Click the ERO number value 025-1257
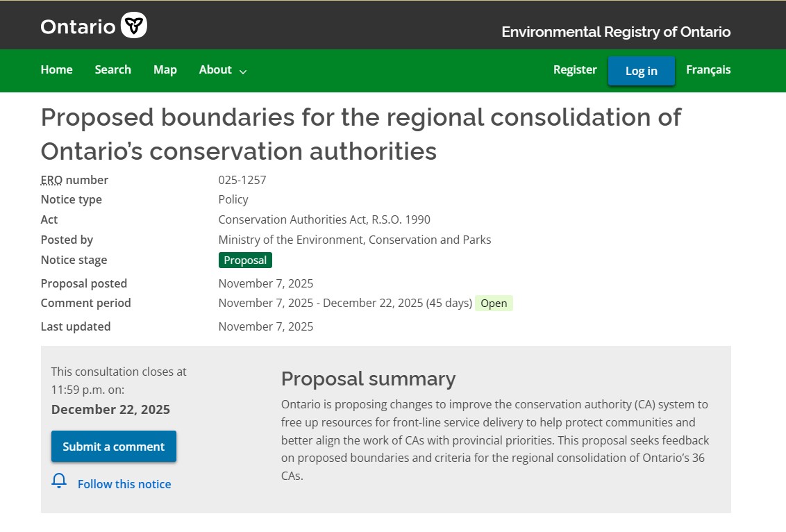This screenshot has height=532, width=786. pyautogui.click(x=242, y=180)
